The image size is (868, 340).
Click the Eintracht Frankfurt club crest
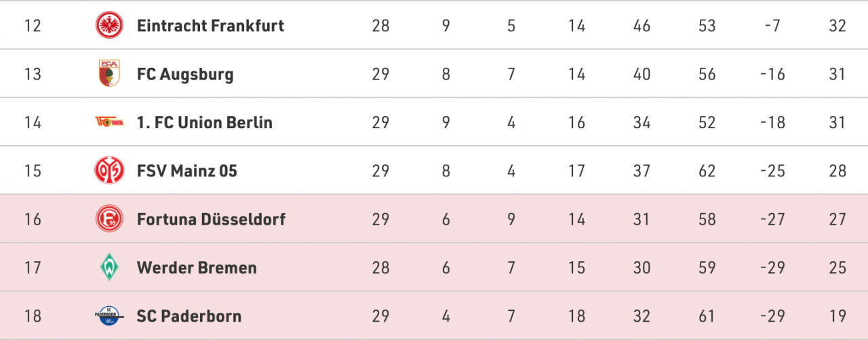[108, 26]
